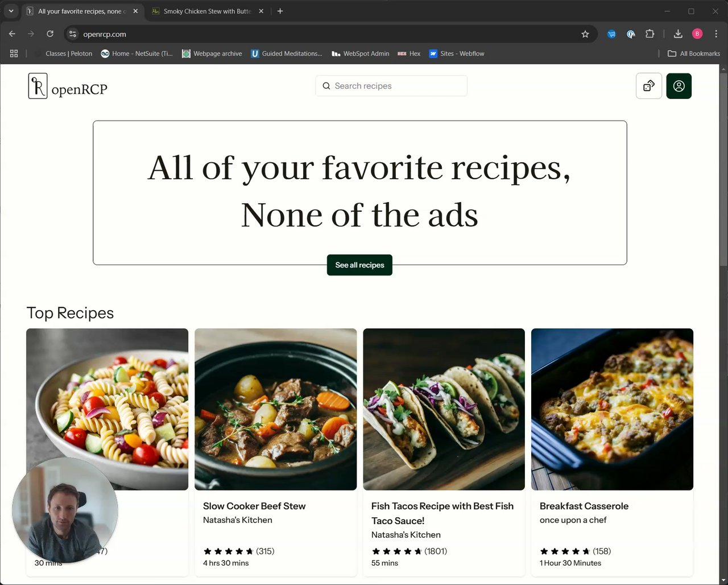Open the Slow Cooker Beef Stew recipe link
This screenshot has width=728, height=585.
(254, 506)
